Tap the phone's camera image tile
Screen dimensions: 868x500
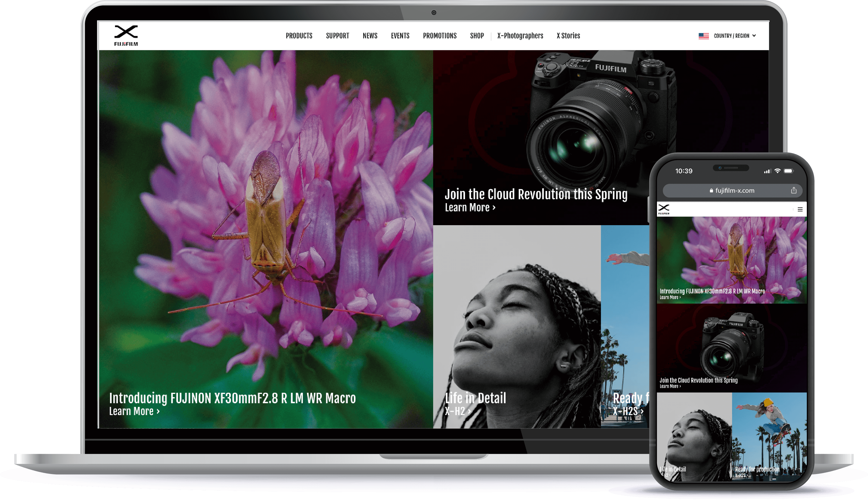(x=731, y=347)
